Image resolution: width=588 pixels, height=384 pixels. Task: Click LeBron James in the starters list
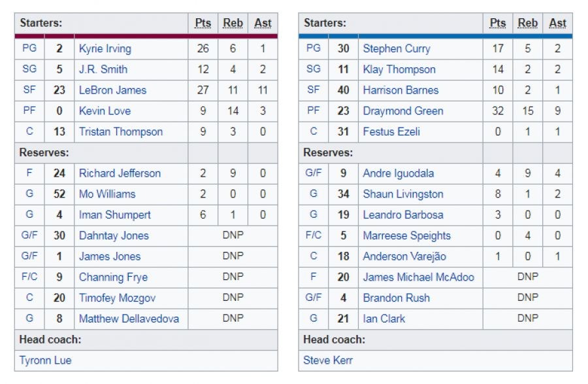112,90
